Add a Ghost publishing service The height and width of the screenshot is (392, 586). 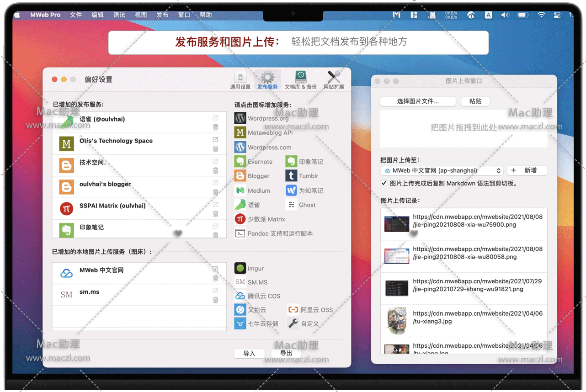291,205
